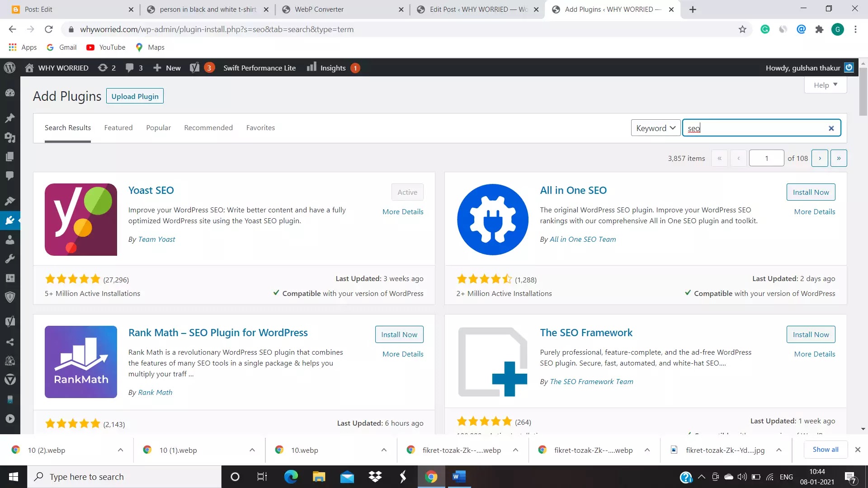Open Yoast SEO icon in the sidebar
The width and height of the screenshot is (868, 488).
click(10, 321)
